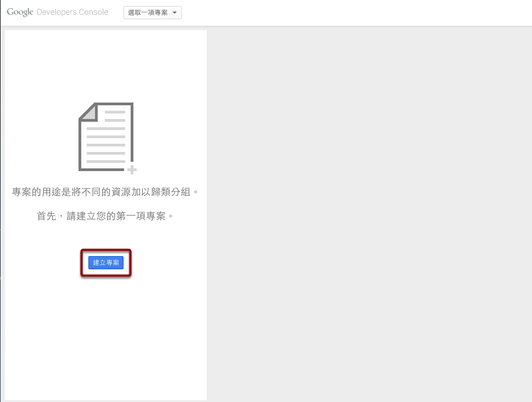The width and height of the screenshot is (532, 402).
Task: Click the plus sign beside document icon
Action: click(x=132, y=169)
